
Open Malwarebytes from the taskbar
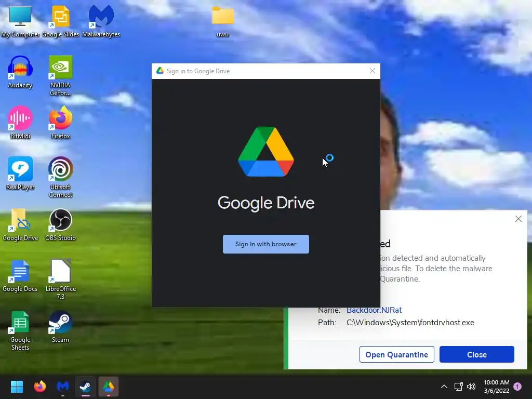click(63, 387)
